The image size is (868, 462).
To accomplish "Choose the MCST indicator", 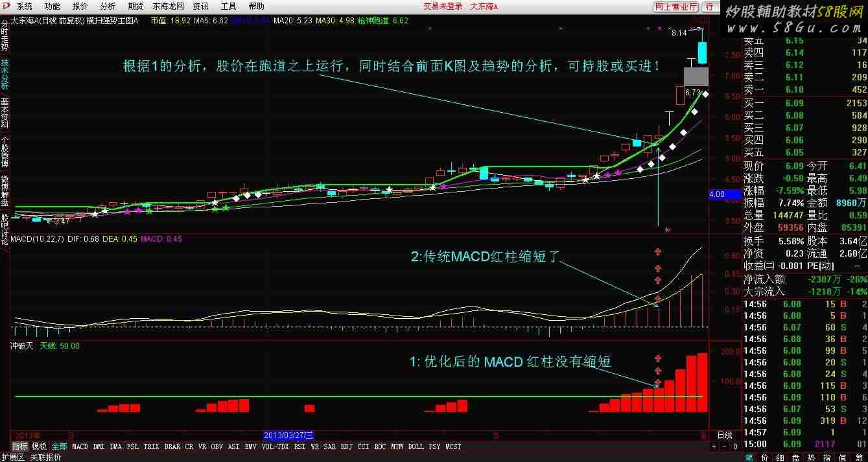I will click(x=453, y=446).
